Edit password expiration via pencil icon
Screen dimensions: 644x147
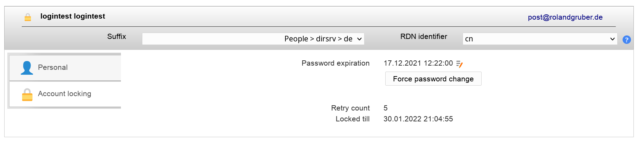point(459,64)
